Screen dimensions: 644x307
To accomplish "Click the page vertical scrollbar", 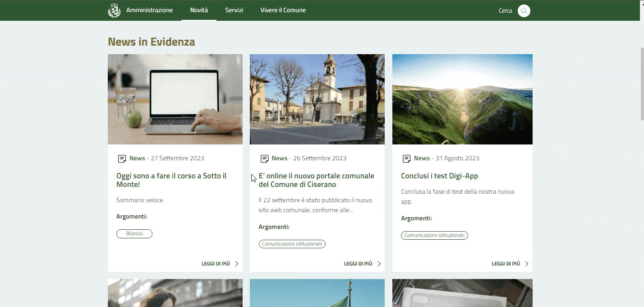I will click(642, 84).
